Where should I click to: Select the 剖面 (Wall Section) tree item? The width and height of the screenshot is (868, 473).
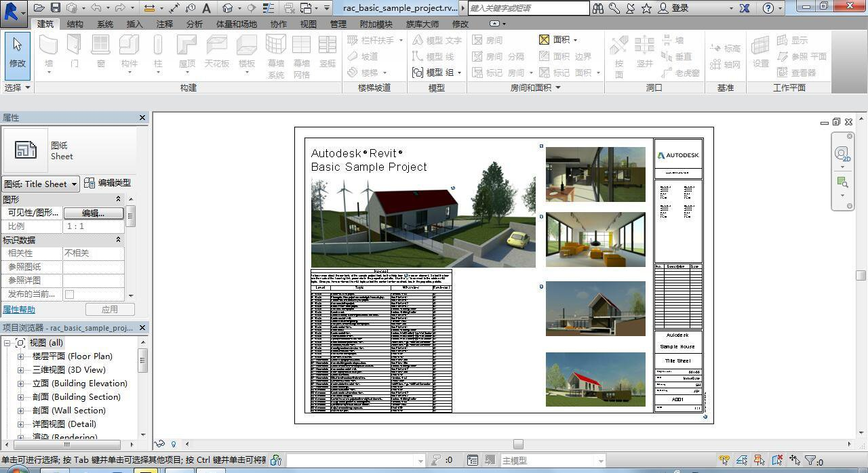(x=69, y=411)
